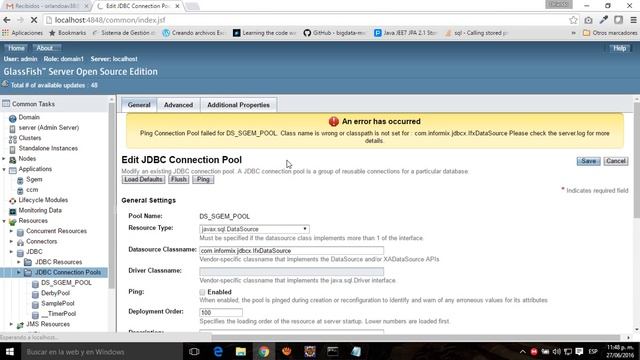Click DS_SGEM_POOL pool icon
640x360 pixels.
(x=35, y=283)
